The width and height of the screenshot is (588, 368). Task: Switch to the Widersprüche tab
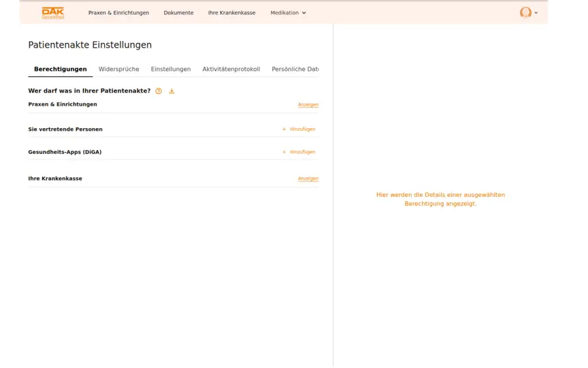pyautogui.click(x=119, y=69)
